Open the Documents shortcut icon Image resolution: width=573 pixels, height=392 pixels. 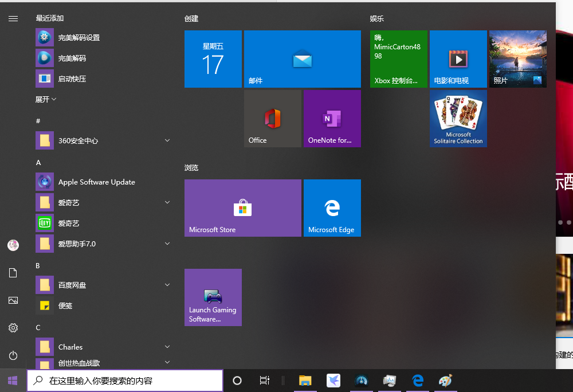click(13, 273)
